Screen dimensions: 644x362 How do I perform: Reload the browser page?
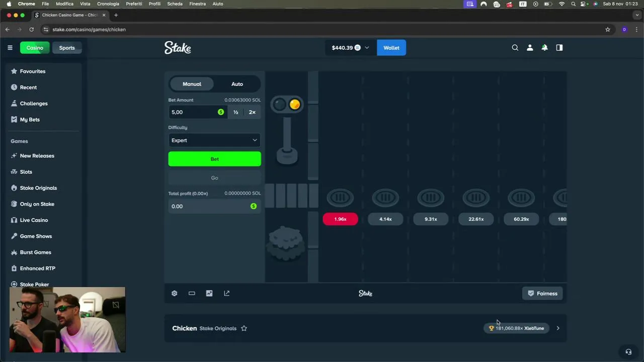click(x=31, y=30)
